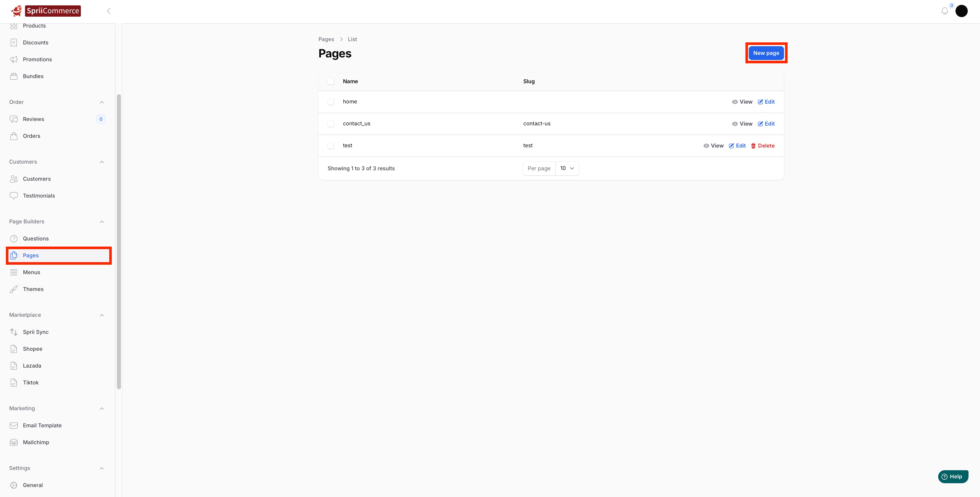The image size is (980, 497).
Task: Open Menus in the sidebar
Action: pos(31,272)
